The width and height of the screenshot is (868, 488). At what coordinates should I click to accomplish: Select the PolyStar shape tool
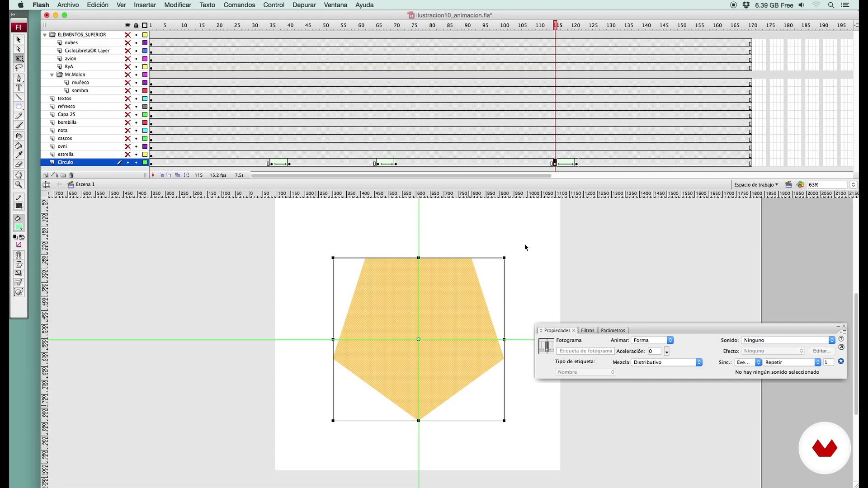click(19, 107)
